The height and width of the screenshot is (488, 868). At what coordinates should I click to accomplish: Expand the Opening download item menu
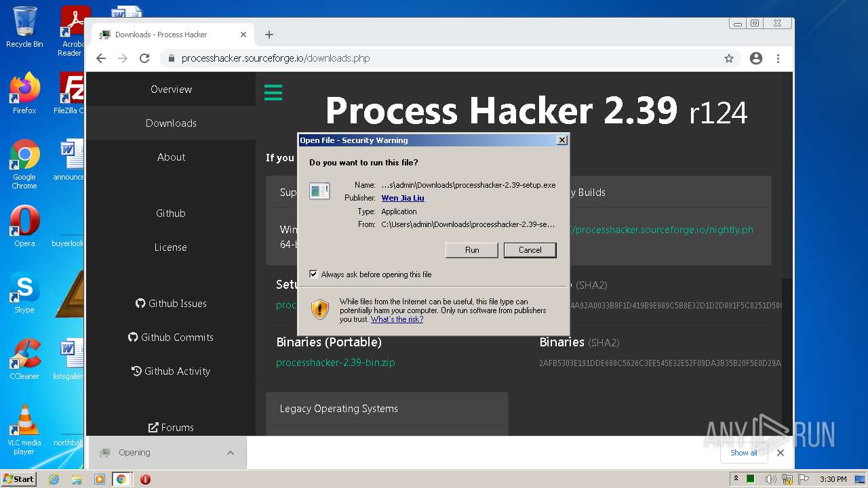(x=231, y=453)
